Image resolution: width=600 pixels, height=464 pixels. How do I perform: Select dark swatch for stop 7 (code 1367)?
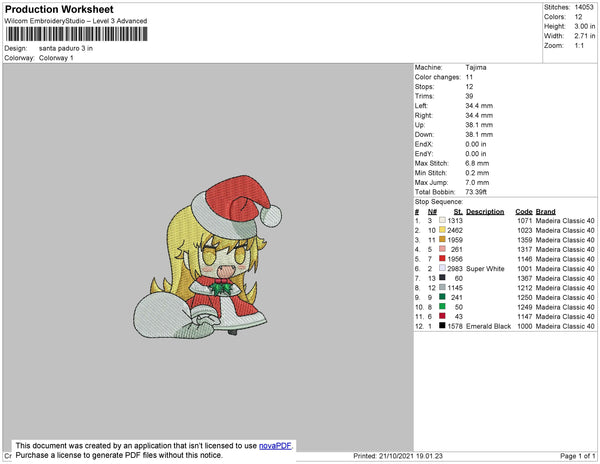(x=442, y=277)
